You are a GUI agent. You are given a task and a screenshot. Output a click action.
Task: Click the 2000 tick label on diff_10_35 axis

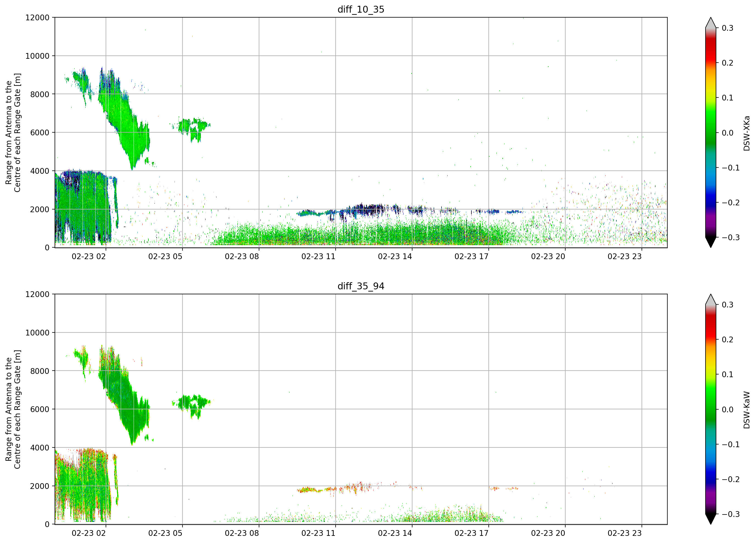[x=40, y=209]
